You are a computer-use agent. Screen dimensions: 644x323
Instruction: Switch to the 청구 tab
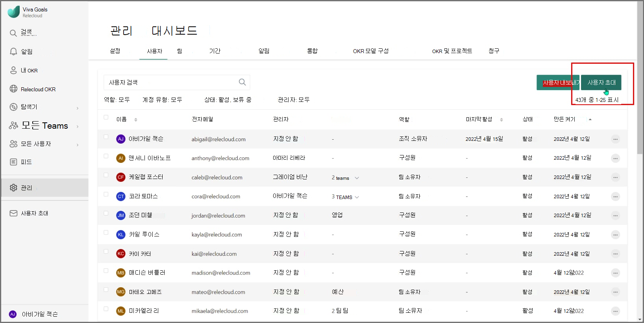coord(494,51)
